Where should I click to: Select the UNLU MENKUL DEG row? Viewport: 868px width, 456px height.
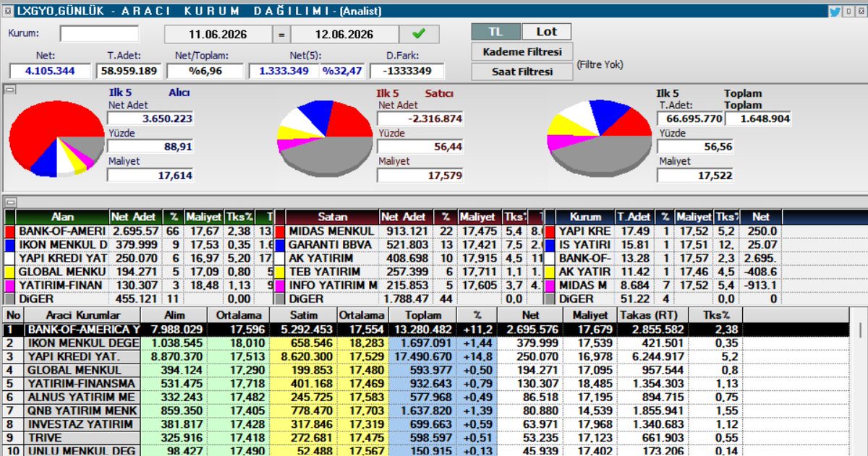tap(427, 451)
